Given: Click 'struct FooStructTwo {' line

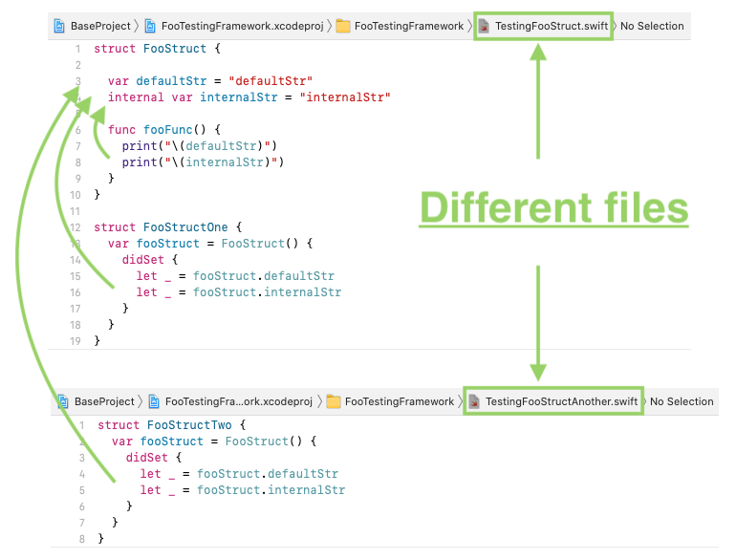Looking at the screenshot, I should 171,425.
